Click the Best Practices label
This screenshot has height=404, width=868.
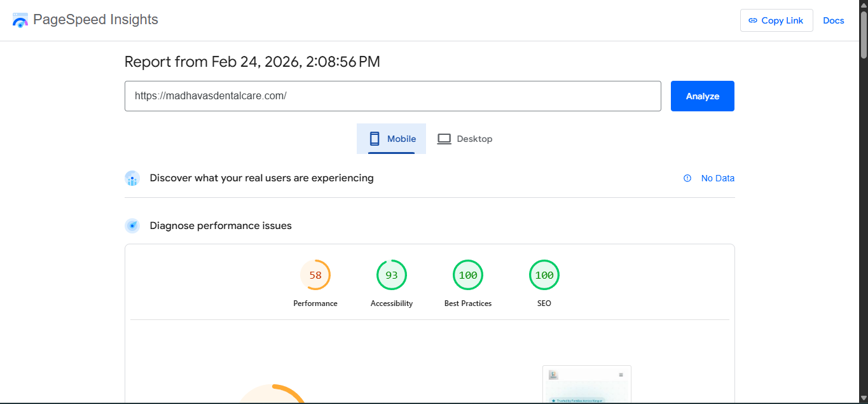[468, 303]
